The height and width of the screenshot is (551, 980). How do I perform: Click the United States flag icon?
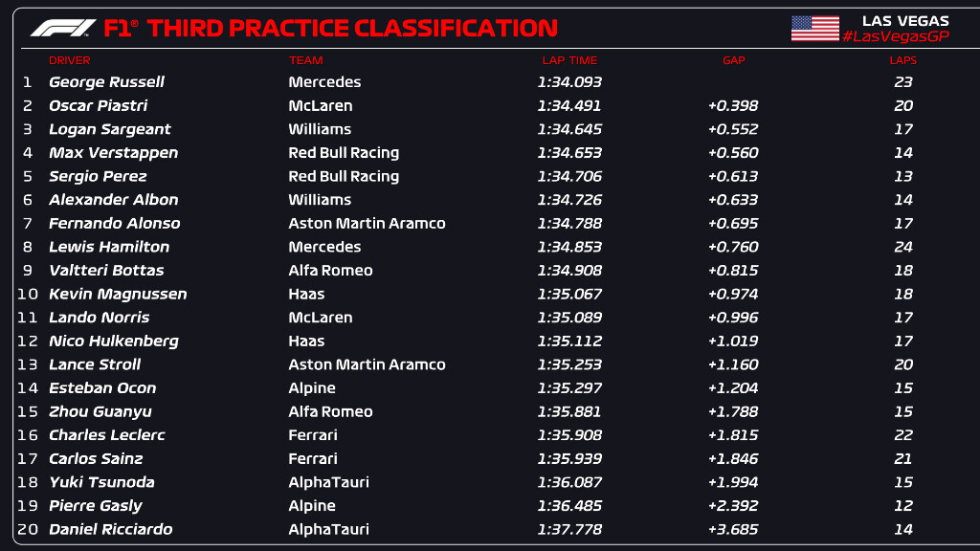click(814, 29)
